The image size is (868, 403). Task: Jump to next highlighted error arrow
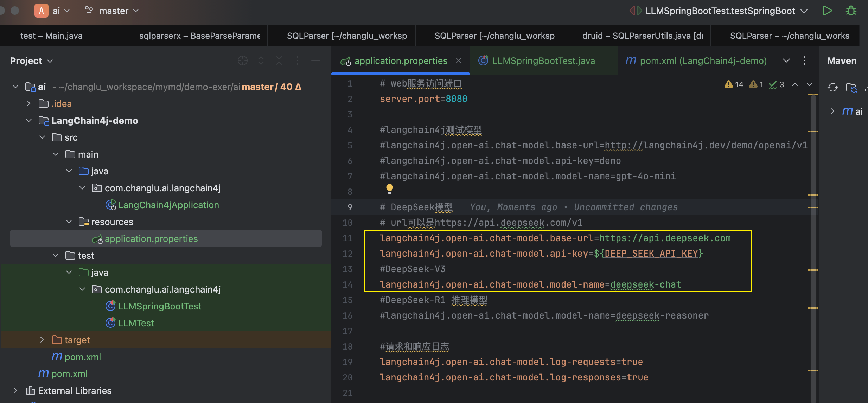pos(810,84)
